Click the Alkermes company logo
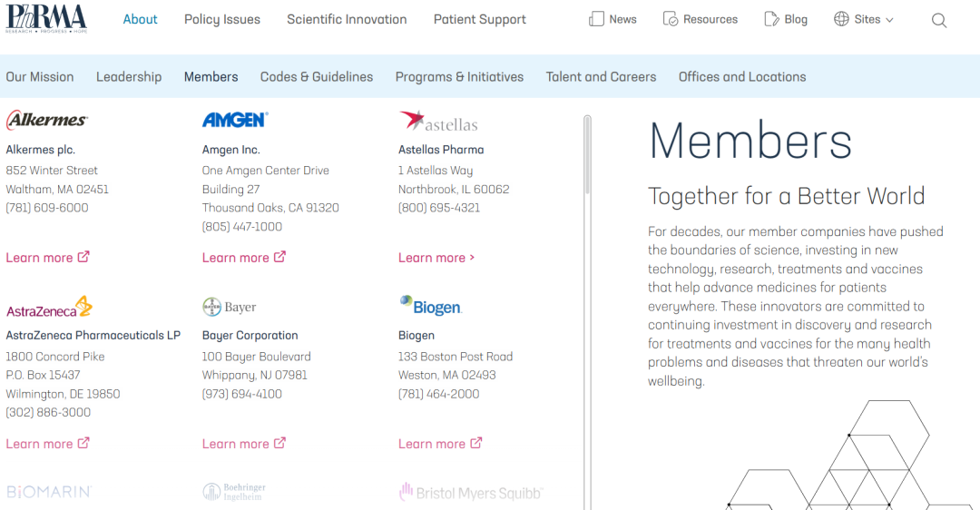The width and height of the screenshot is (980, 510). tap(47, 120)
